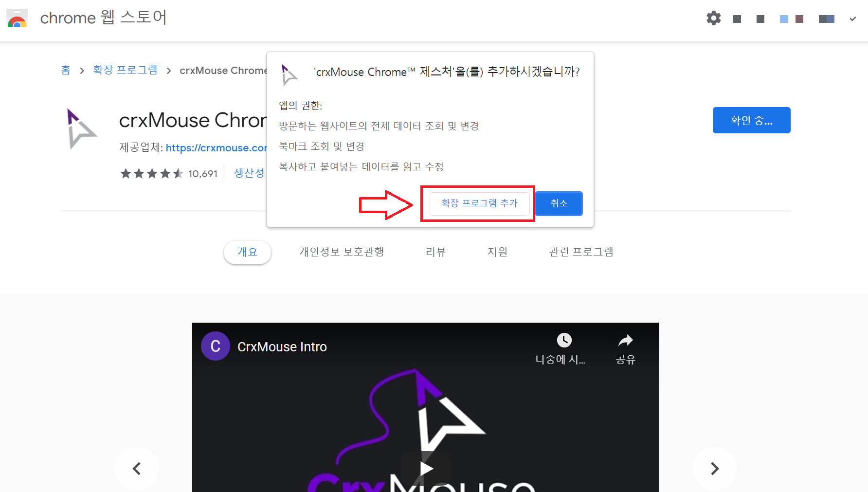Click the Chrome Web Store logo
Screen dimensions: 868x492
pyautogui.click(x=17, y=18)
